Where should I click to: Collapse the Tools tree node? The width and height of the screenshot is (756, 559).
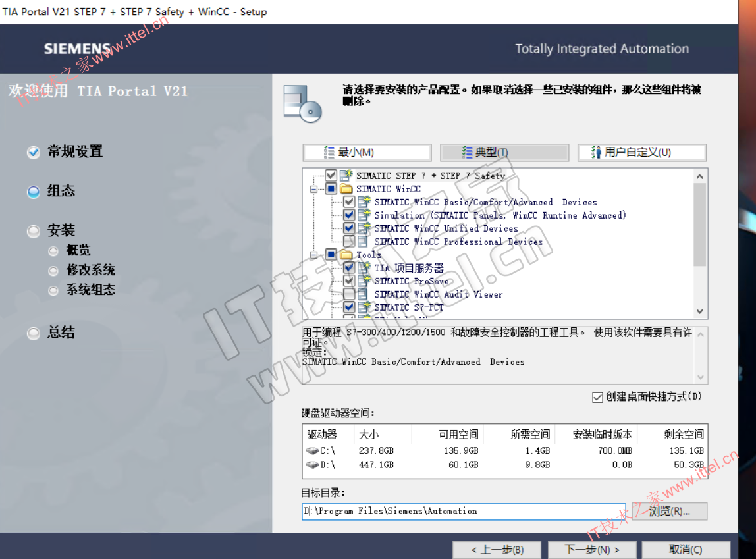315,255
